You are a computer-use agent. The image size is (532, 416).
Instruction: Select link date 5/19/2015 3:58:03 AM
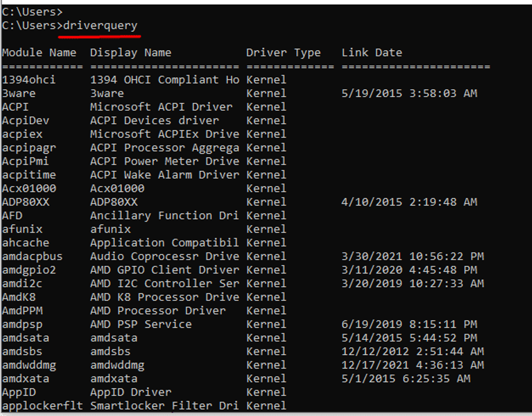pos(409,94)
